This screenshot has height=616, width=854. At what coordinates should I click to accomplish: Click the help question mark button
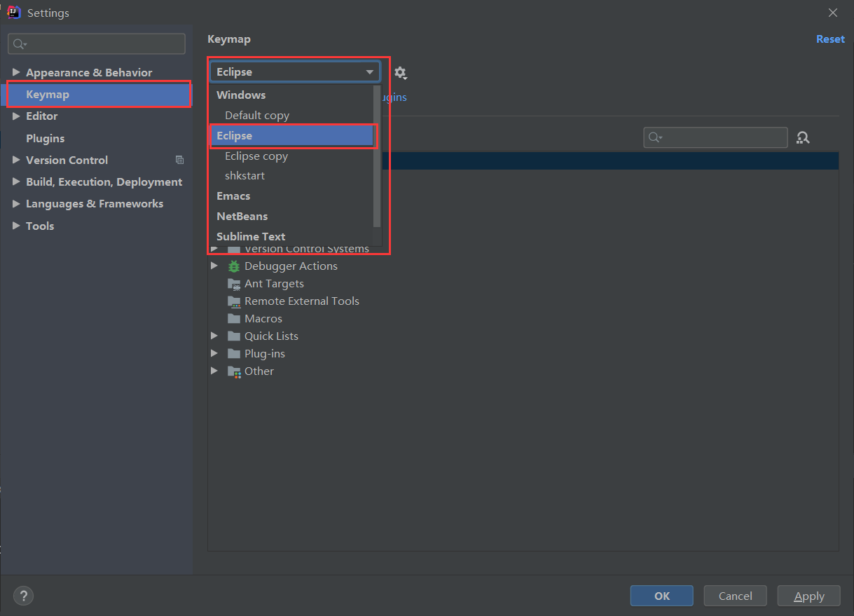point(23,596)
